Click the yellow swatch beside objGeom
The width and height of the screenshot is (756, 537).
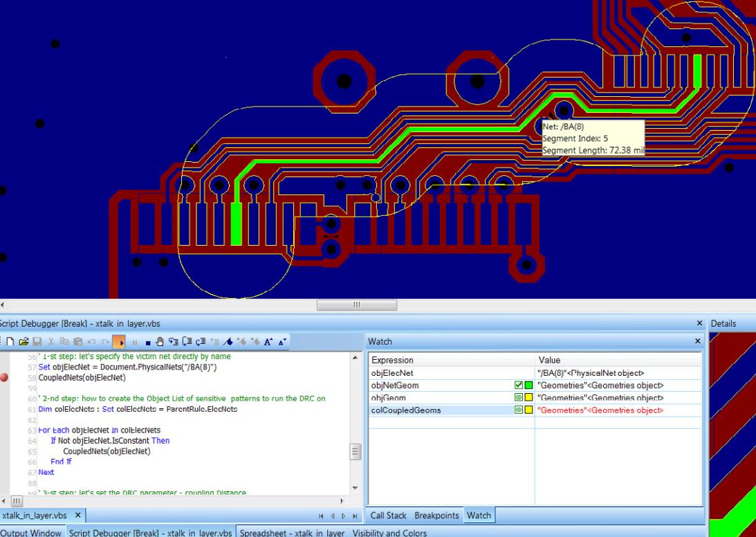[x=526, y=397]
